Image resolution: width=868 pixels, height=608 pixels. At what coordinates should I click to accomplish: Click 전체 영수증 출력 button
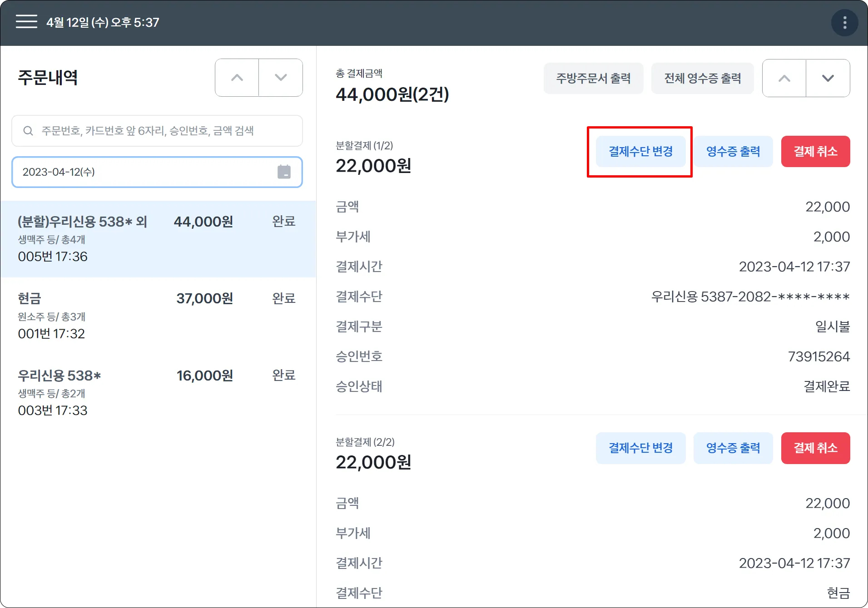pyautogui.click(x=702, y=79)
